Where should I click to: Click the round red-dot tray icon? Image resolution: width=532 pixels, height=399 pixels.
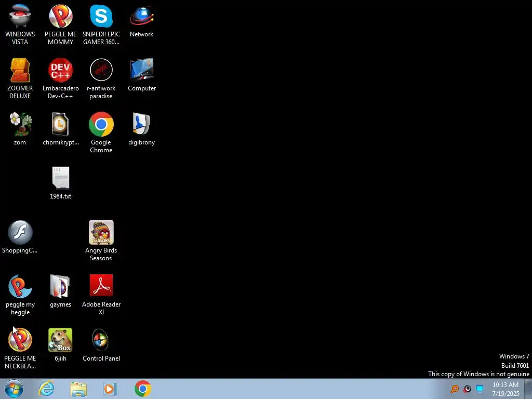click(x=467, y=389)
